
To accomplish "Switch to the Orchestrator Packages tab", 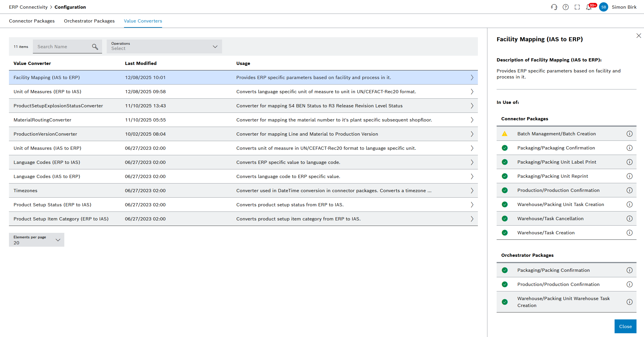I will pyautogui.click(x=89, y=21).
